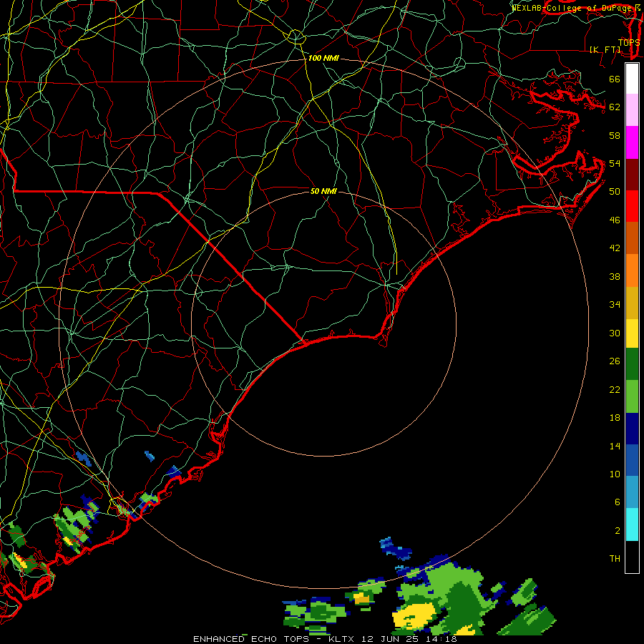Select the magenta swatch in the color scale
Viewport: 644px width, 644px height.
(632, 142)
